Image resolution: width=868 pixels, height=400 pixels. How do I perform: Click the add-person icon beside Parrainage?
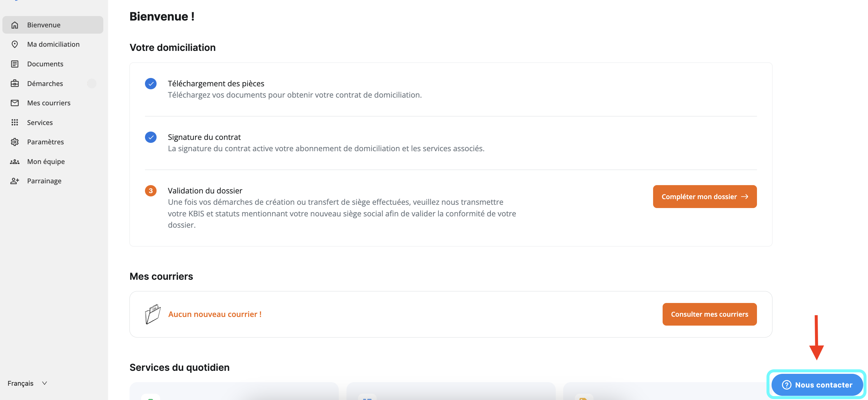point(15,181)
